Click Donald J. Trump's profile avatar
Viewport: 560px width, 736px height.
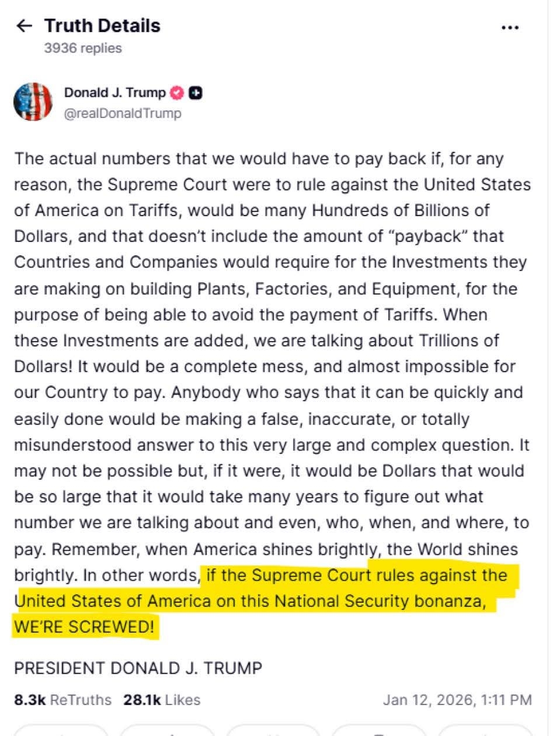33,102
